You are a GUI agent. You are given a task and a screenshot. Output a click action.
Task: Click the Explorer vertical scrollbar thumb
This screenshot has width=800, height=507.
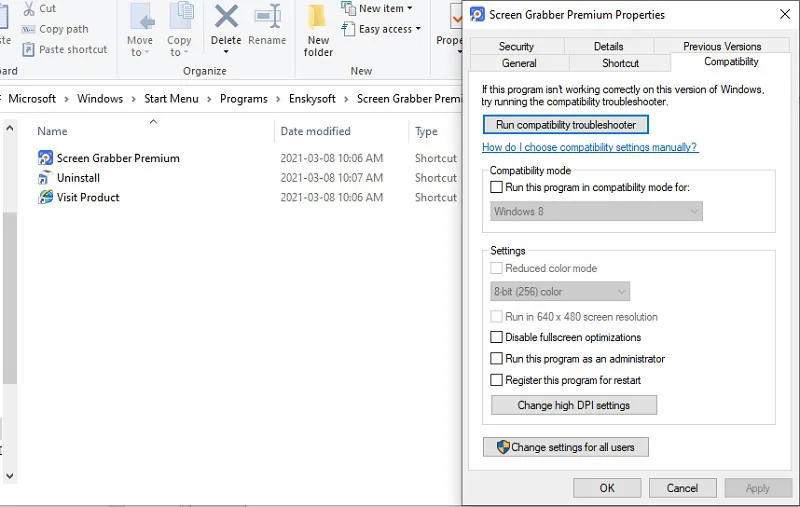click(10, 298)
